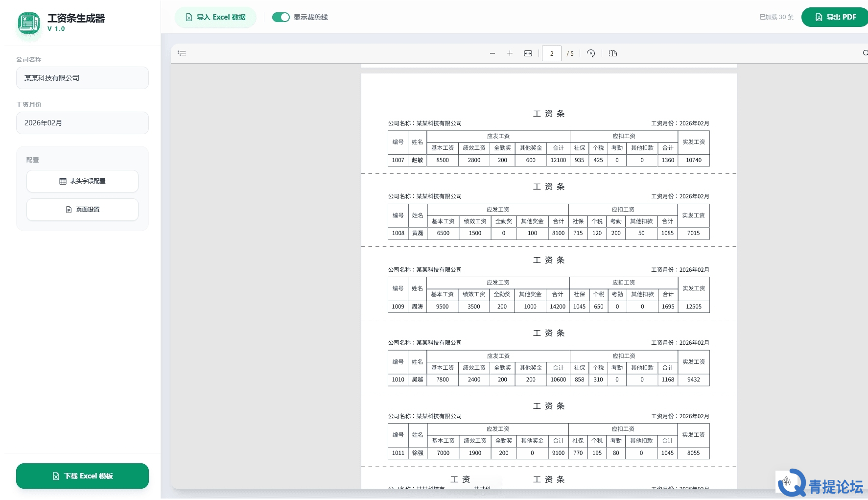
Task: Open the PDF table of contents sidebar
Action: pos(182,53)
